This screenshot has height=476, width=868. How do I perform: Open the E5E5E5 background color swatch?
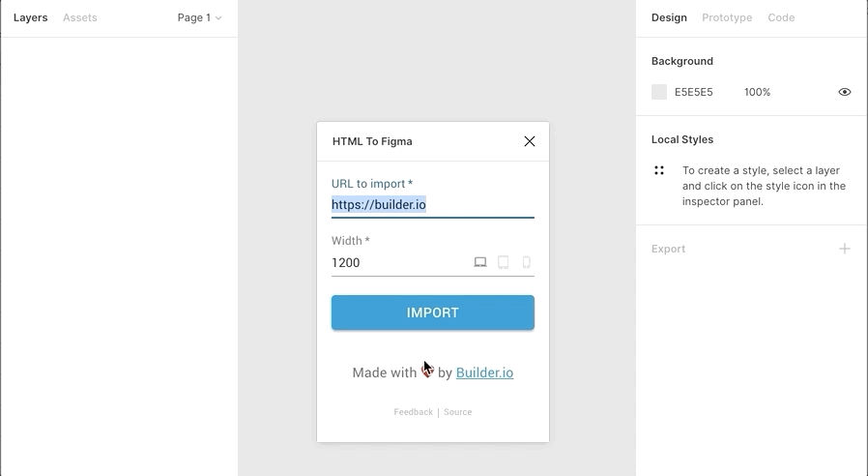pos(659,92)
